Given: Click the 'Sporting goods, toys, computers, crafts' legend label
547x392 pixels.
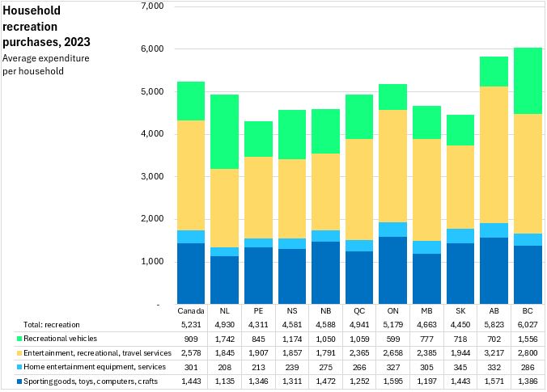Looking at the screenshot, I should point(78,381).
